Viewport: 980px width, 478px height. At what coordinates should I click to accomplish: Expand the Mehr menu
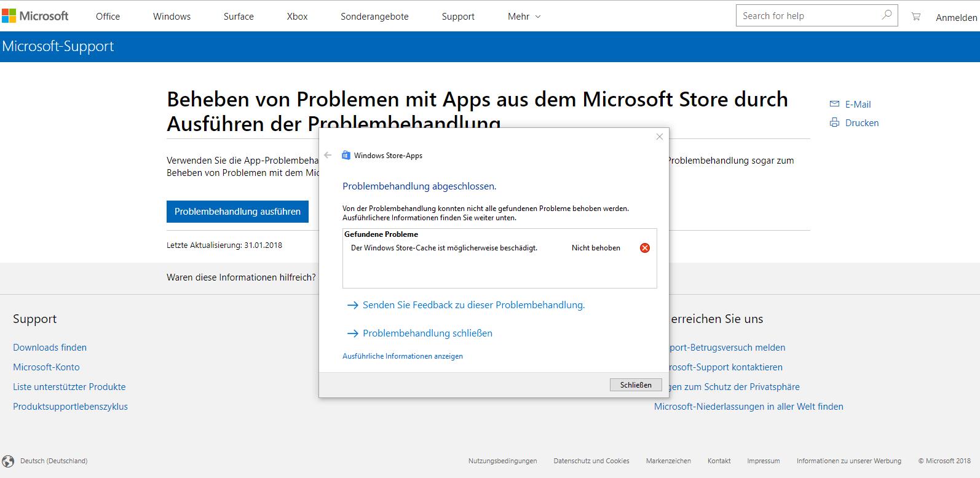[x=524, y=17]
